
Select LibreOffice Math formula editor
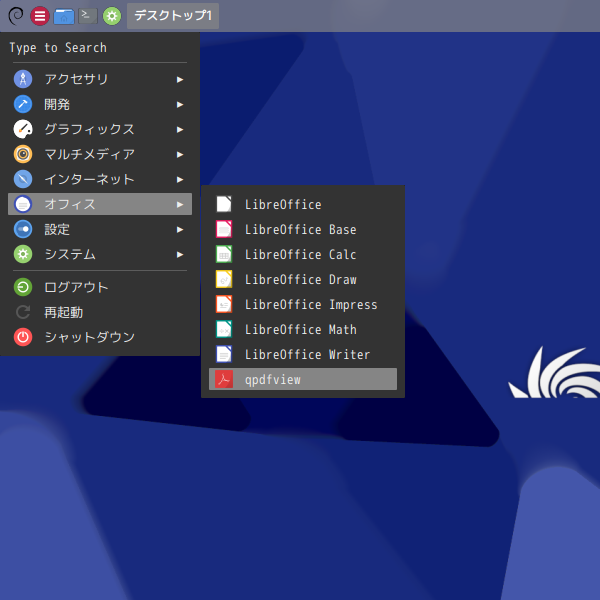(x=303, y=329)
